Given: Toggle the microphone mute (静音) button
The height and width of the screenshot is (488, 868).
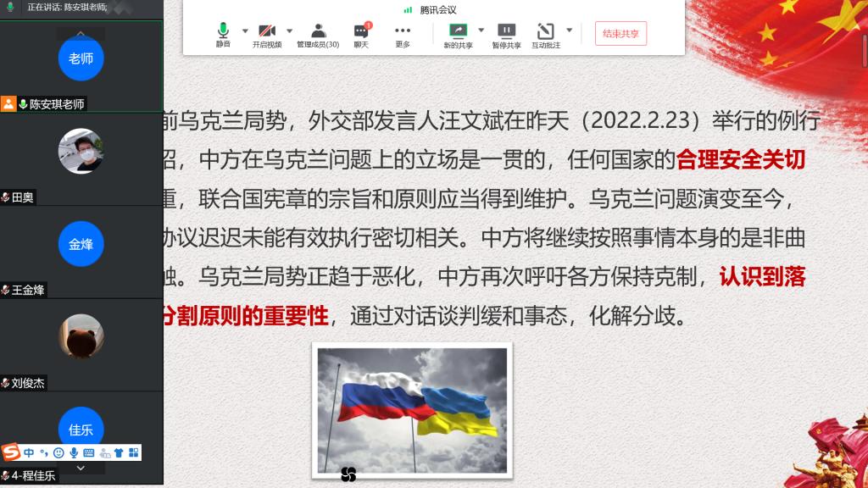Looking at the screenshot, I should [223, 35].
